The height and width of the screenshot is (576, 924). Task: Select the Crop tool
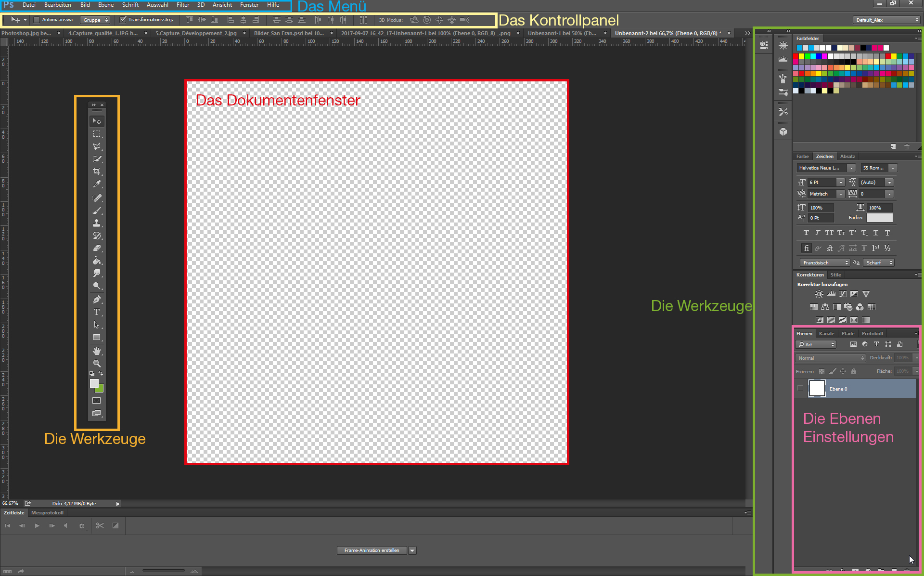point(96,171)
